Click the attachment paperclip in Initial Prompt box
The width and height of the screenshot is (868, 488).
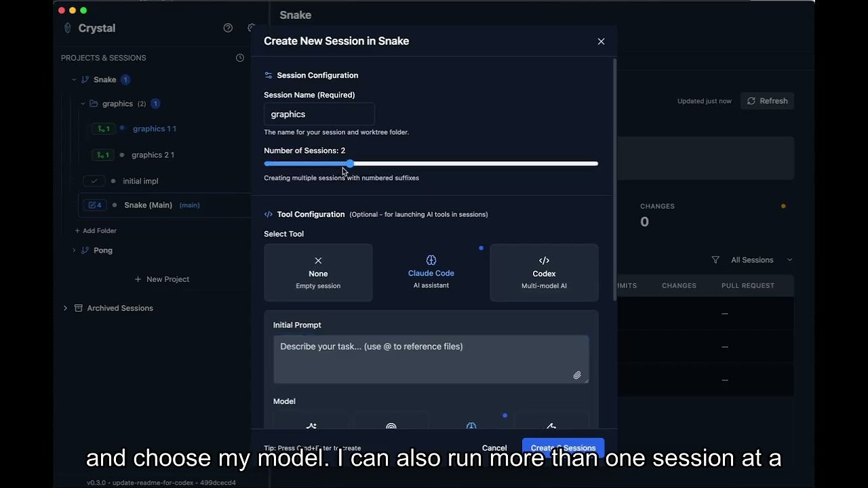coord(577,375)
